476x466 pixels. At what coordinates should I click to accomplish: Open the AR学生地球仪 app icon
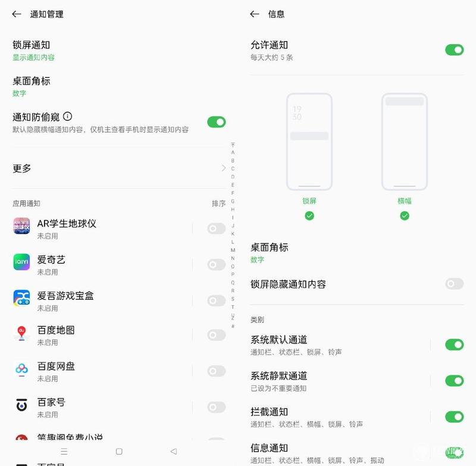[x=21, y=226]
